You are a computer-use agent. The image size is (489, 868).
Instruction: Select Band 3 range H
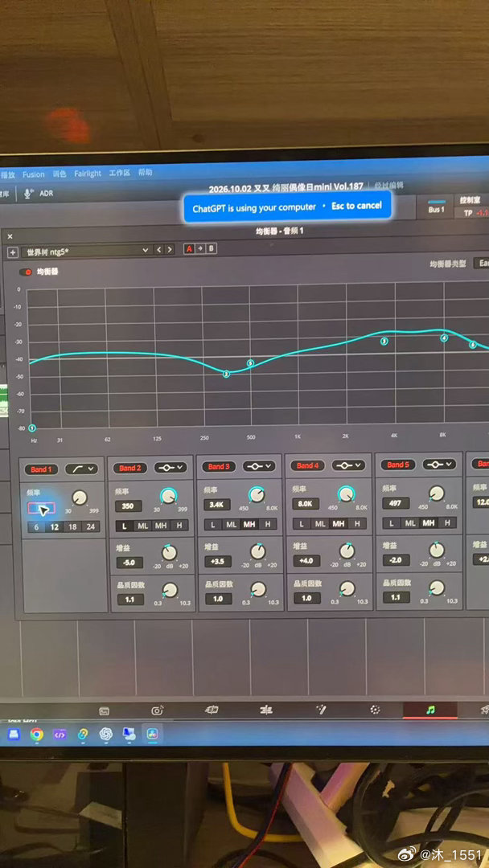268,524
